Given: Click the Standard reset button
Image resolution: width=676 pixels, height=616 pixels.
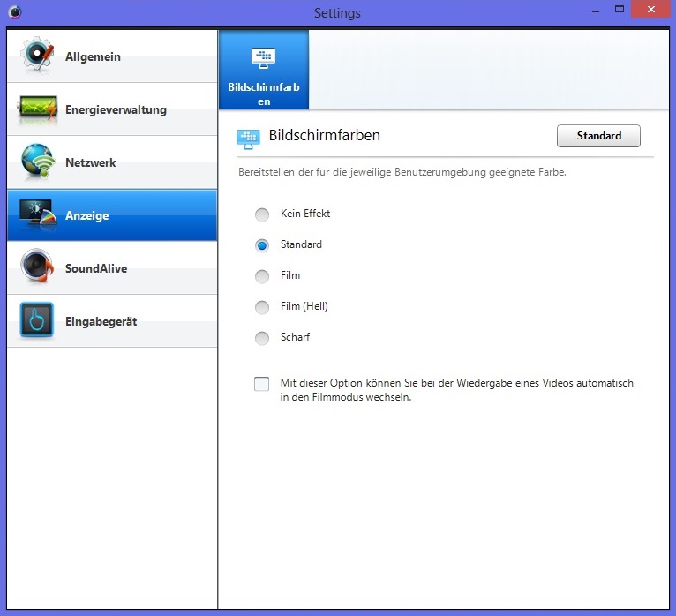Looking at the screenshot, I should 598,136.
